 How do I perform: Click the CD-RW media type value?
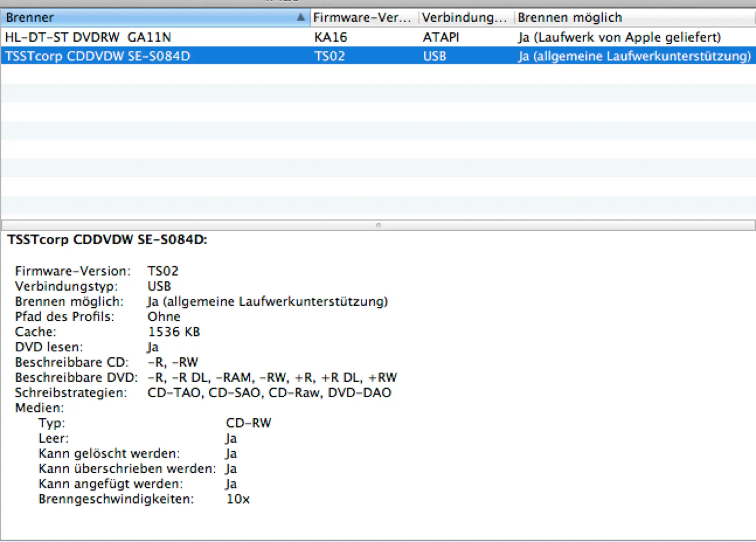coord(248,423)
